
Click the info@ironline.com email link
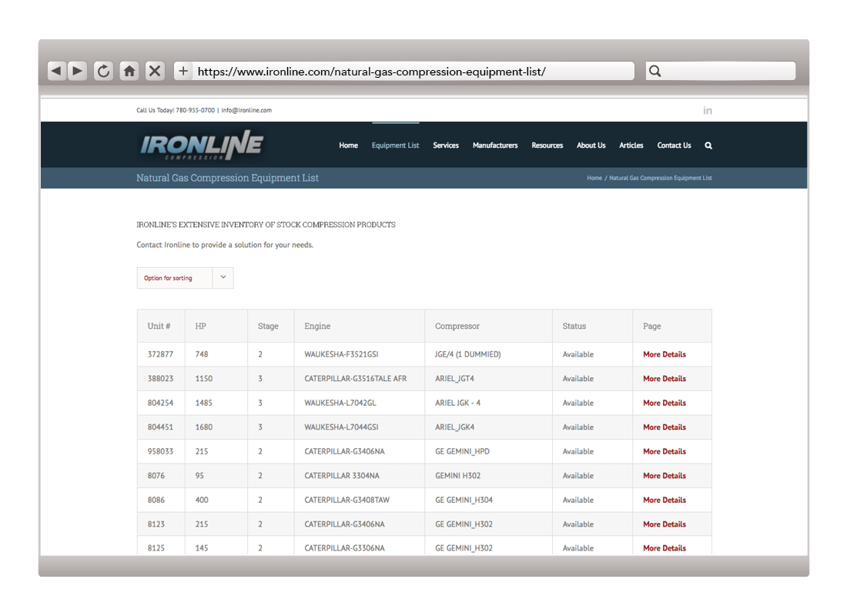246,110
